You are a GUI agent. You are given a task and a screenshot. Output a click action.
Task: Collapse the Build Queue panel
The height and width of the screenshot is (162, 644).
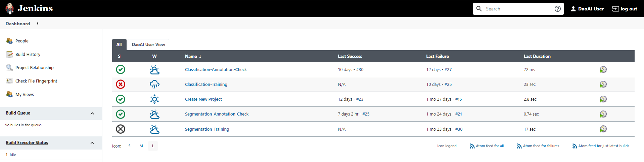[x=92, y=114]
